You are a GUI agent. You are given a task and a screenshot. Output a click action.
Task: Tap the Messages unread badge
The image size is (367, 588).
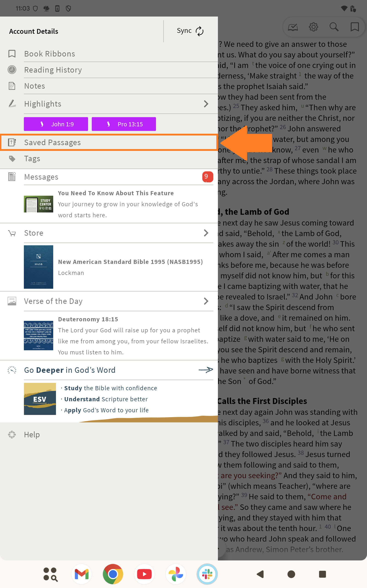pyautogui.click(x=207, y=177)
